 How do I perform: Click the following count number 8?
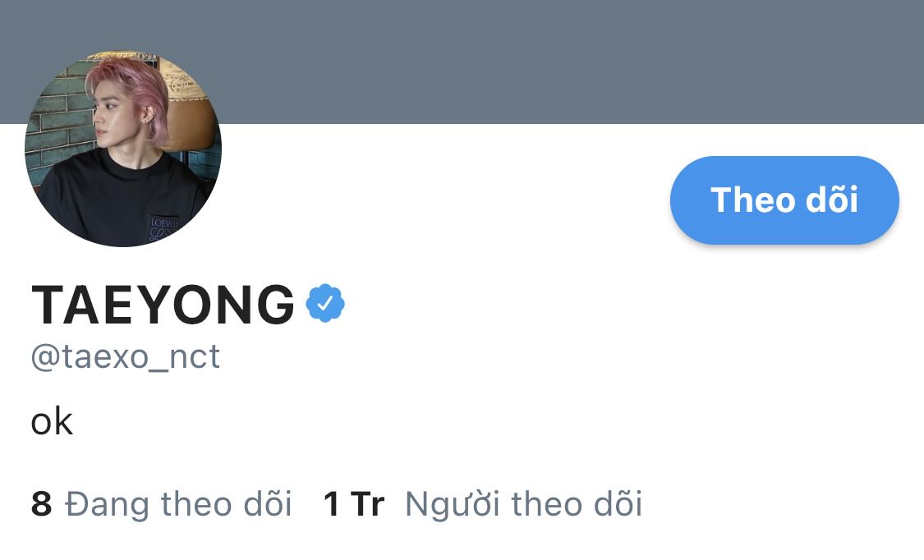41,505
